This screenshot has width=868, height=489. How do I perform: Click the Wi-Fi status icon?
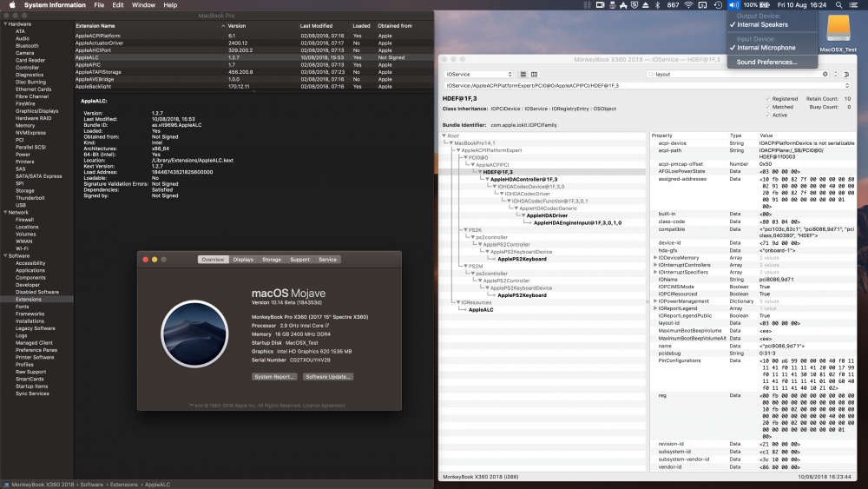(688, 5)
